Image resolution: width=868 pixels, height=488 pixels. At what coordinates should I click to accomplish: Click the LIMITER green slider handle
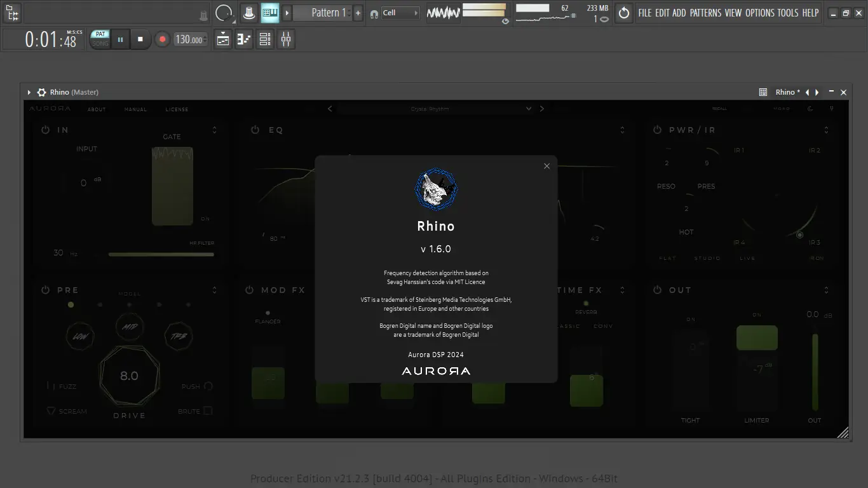coord(757,338)
